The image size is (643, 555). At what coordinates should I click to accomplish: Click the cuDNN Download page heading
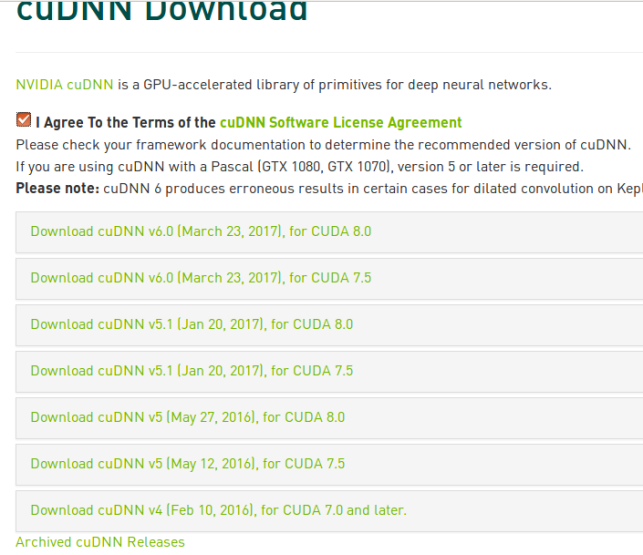162,10
